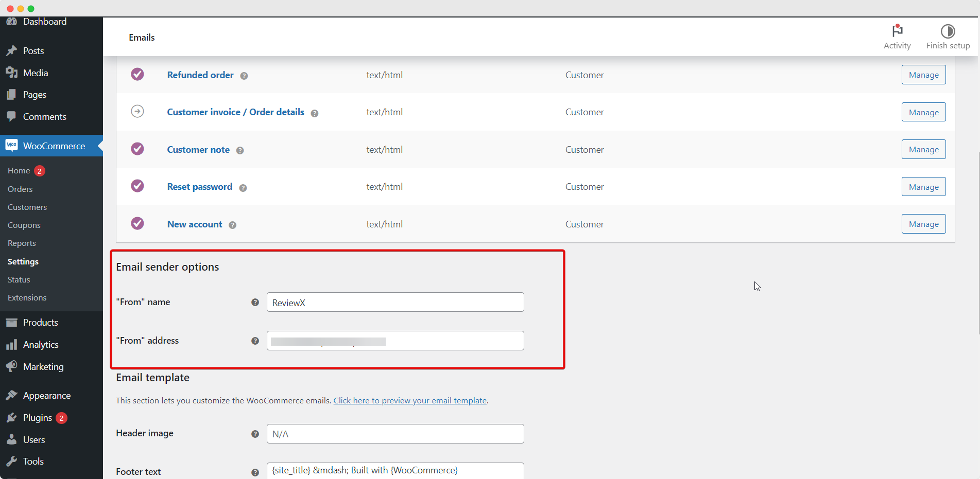980x479 pixels.
Task: Click the "Email template" section heading
Action: tap(152, 378)
